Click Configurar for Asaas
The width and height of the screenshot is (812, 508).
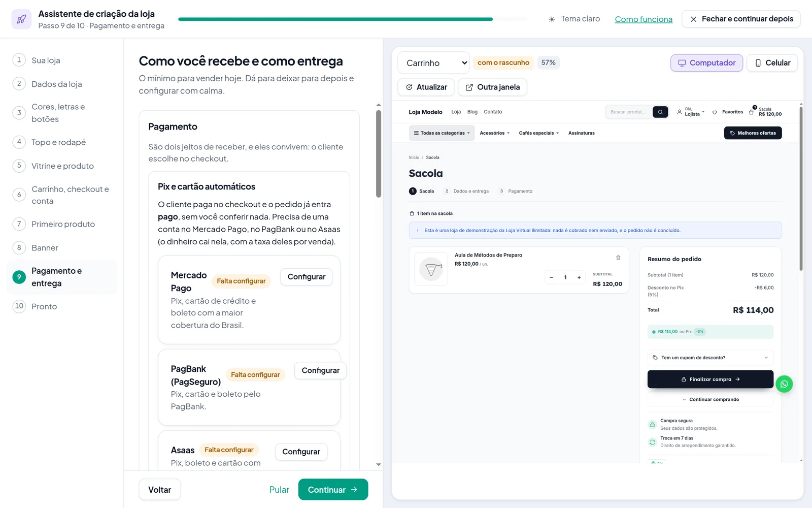tap(301, 452)
